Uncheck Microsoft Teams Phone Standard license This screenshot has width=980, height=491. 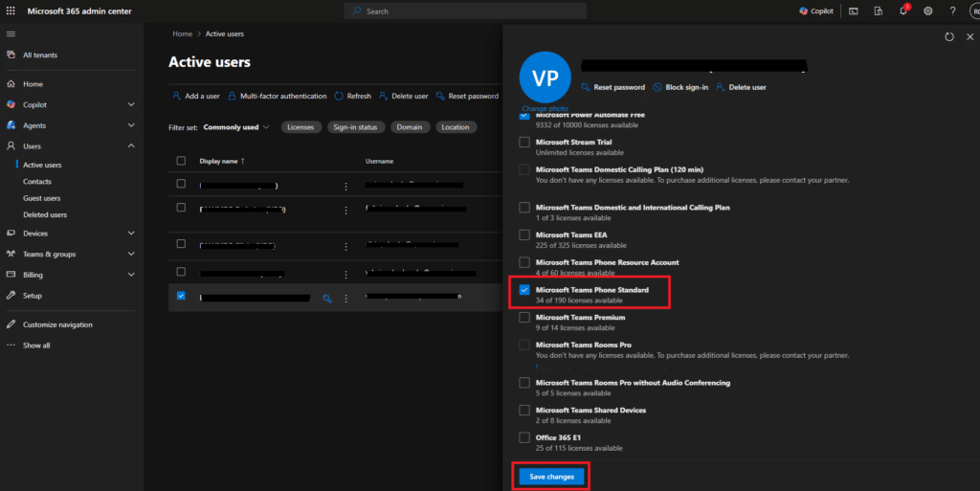(x=523, y=290)
